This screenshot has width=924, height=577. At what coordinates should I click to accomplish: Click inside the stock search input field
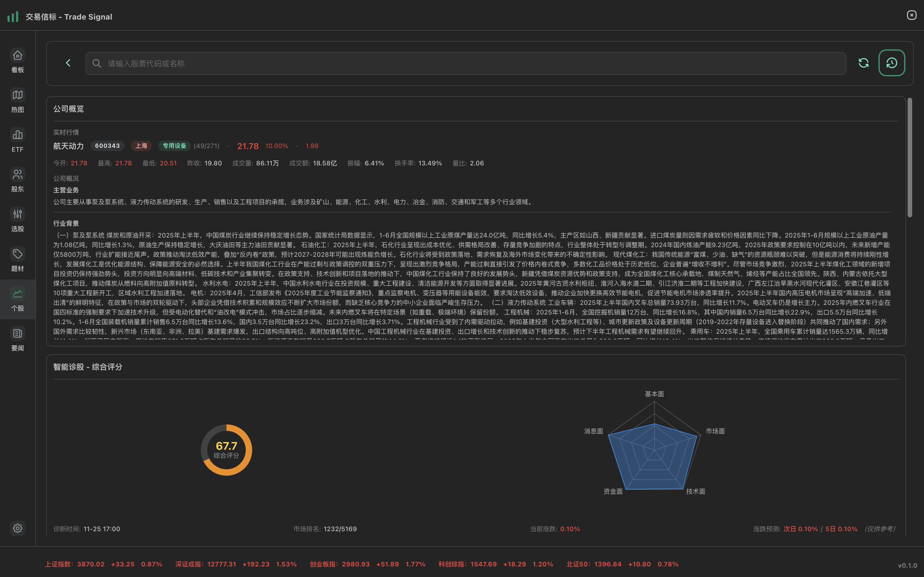coord(344,63)
